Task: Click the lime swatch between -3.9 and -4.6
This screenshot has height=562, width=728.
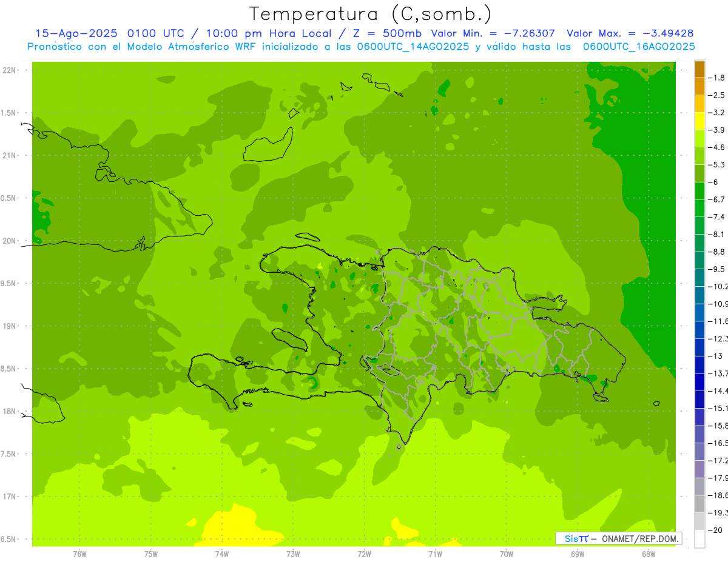Action: point(699,138)
